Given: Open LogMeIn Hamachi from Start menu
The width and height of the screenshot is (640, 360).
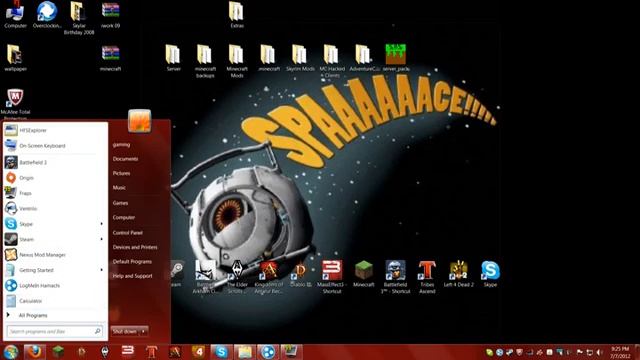Looking at the screenshot, I should click(55, 285).
